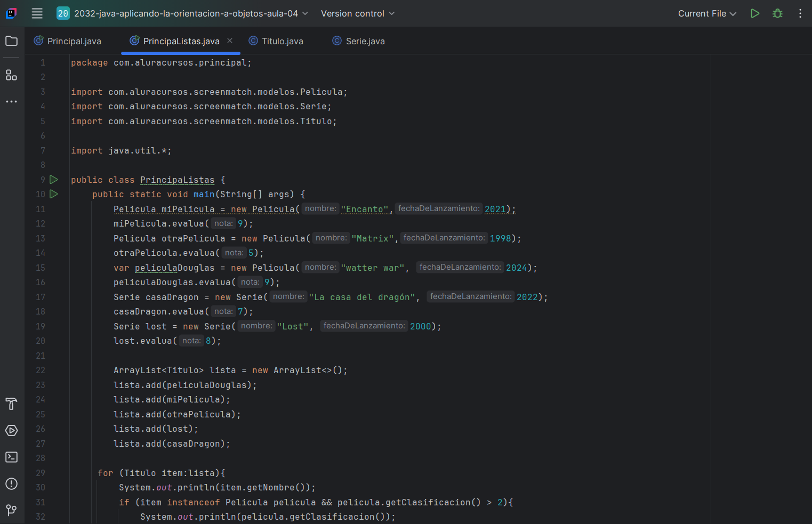The image size is (812, 524).
Task: Expand the project name dropdown
Action: coord(305,13)
